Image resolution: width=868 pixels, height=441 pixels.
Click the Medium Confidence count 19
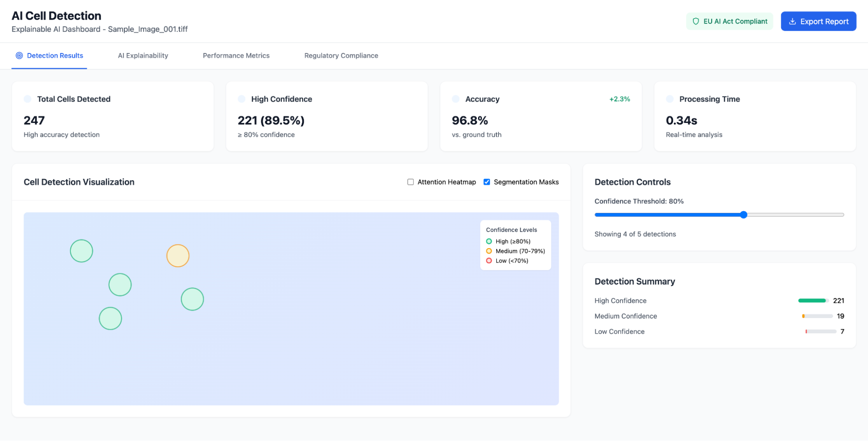coord(840,316)
